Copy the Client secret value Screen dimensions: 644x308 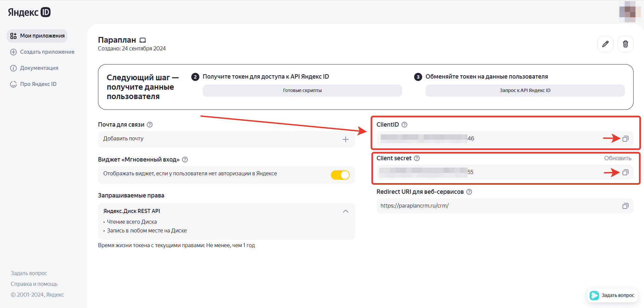(625, 172)
